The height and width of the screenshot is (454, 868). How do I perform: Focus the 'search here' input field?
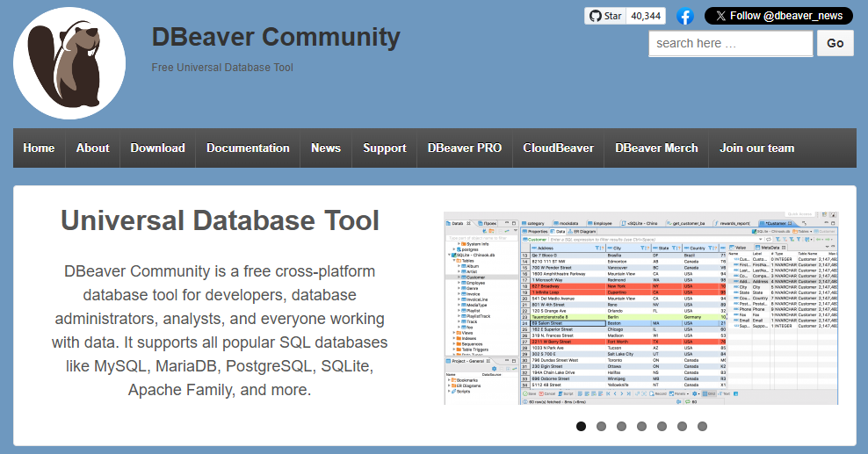coord(731,43)
